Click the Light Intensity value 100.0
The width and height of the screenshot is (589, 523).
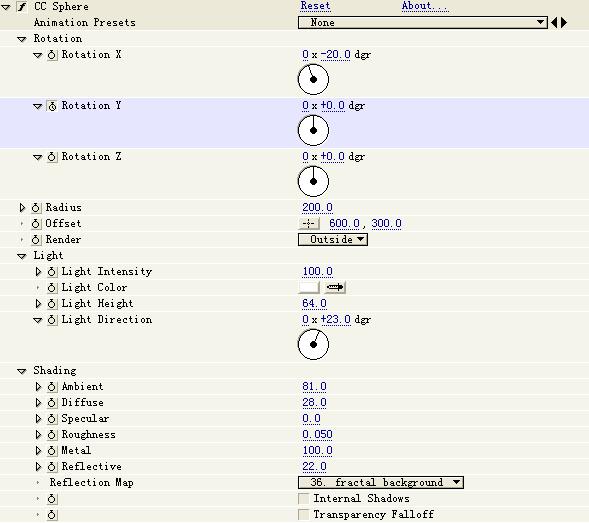[317, 271]
